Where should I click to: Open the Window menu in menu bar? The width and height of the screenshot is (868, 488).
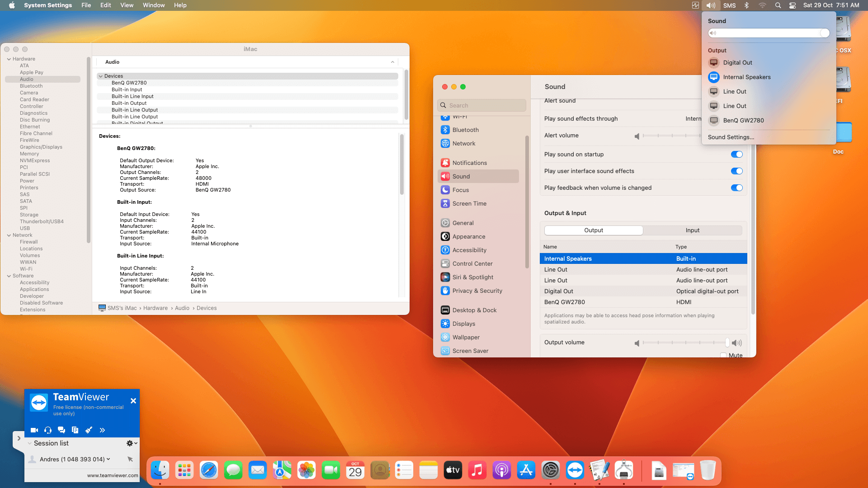[x=153, y=5]
